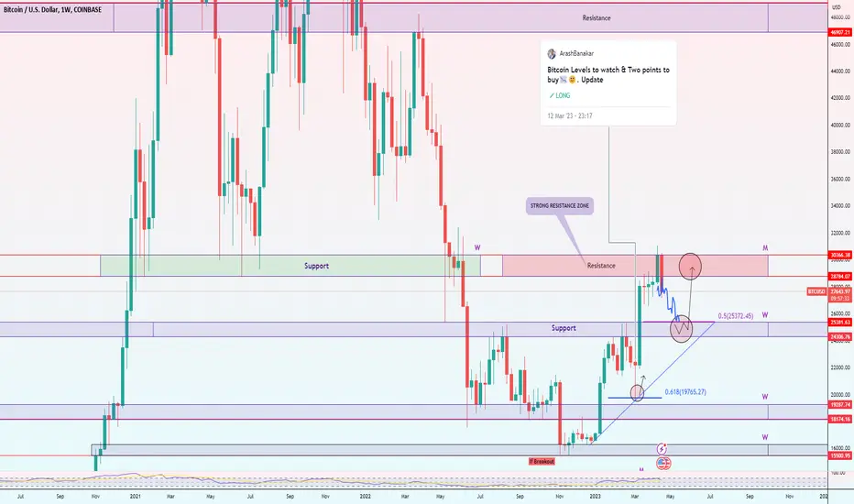The image size is (854, 504).
Task: Select the 18174.16 price level label
Action: (x=840, y=420)
